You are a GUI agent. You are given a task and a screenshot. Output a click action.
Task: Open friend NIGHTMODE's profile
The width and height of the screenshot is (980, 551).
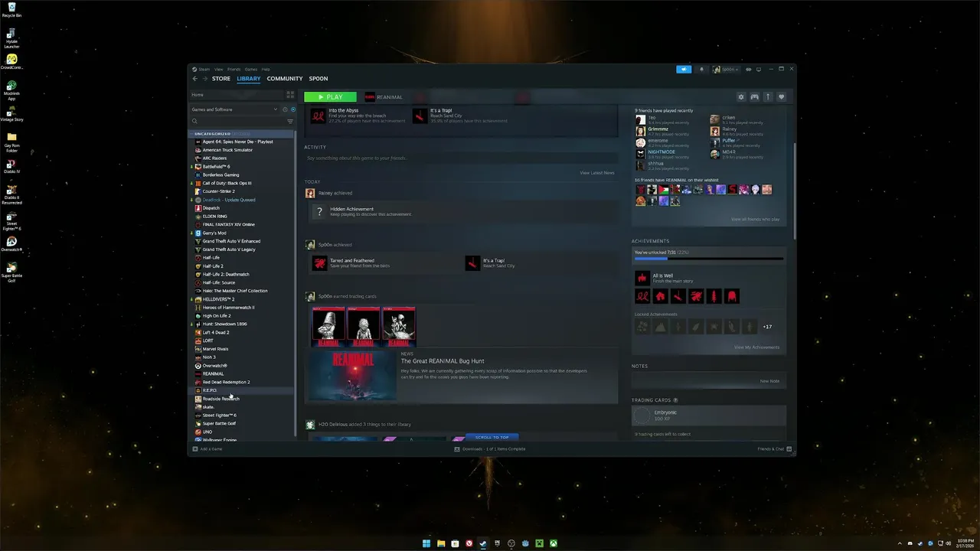(662, 152)
